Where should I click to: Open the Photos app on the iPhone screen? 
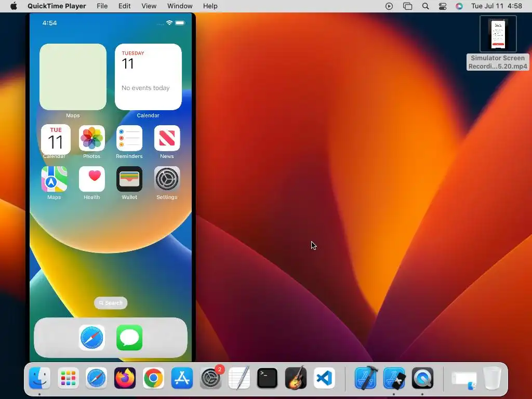[91, 138]
